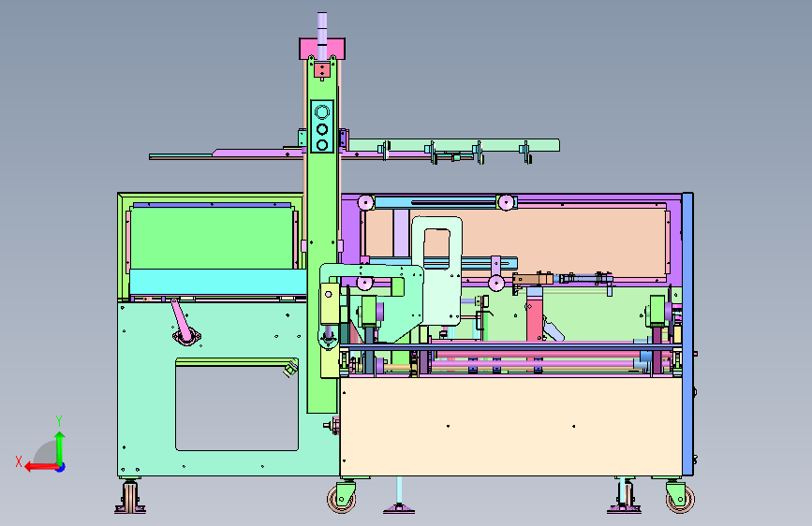Select the large green panel at upper left
Image resolution: width=812 pixels, height=526 pixels.
[212, 238]
